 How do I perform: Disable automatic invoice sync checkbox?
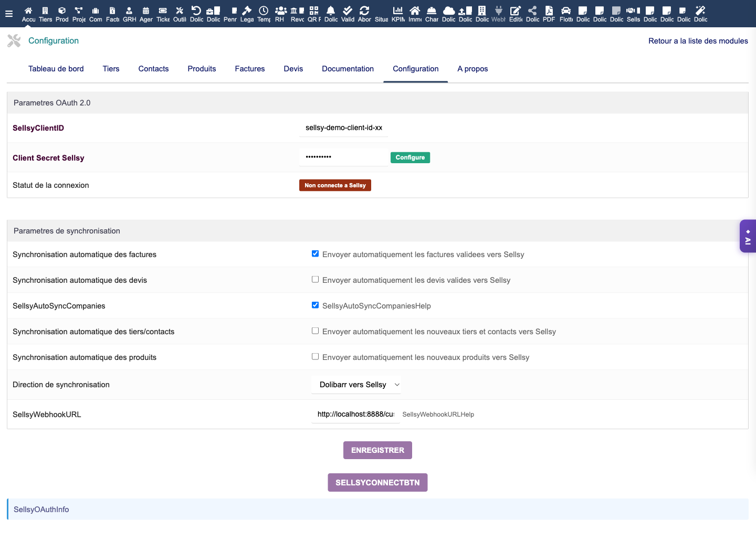pyautogui.click(x=315, y=254)
